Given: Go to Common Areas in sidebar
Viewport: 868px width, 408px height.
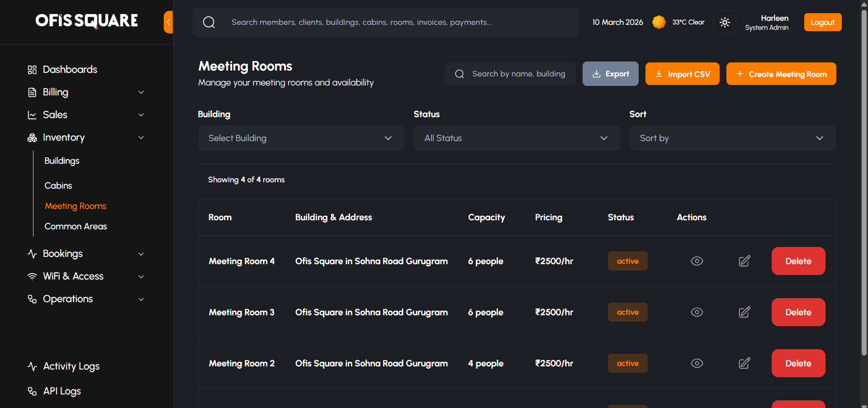Looking at the screenshot, I should click(x=76, y=226).
